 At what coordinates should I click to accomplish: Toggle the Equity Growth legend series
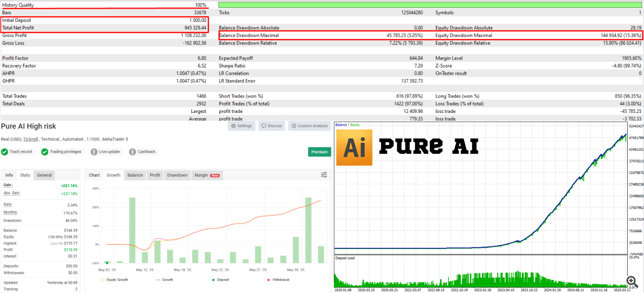[x=114, y=280]
